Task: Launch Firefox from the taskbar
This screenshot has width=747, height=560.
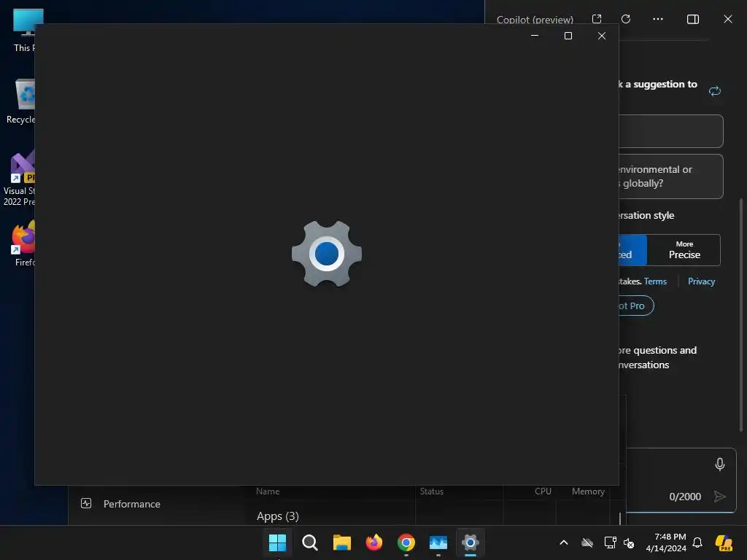Action: click(x=374, y=542)
